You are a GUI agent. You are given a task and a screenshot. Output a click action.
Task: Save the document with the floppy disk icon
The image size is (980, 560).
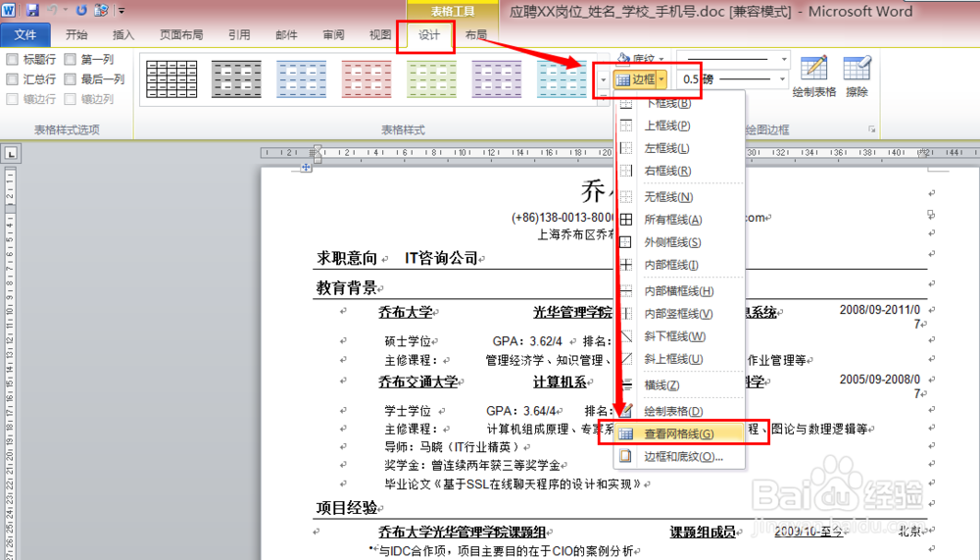point(32,10)
